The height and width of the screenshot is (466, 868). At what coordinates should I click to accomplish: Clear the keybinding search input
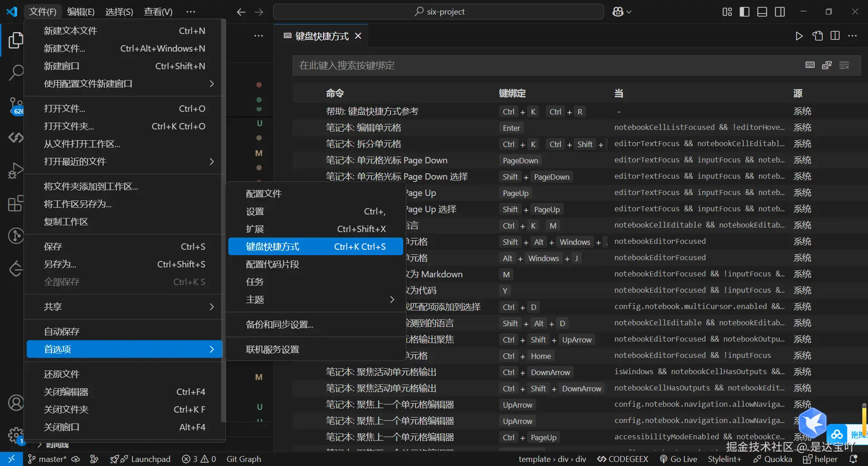click(844, 65)
